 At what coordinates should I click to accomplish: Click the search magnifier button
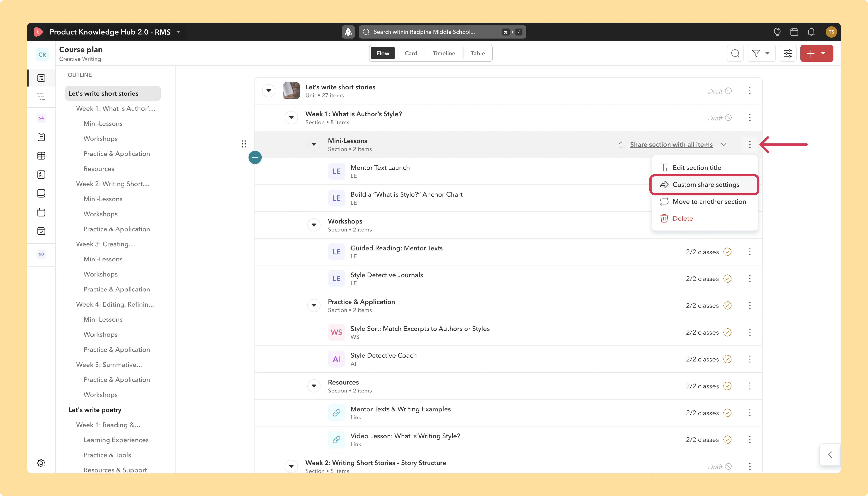(x=735, y=54)
